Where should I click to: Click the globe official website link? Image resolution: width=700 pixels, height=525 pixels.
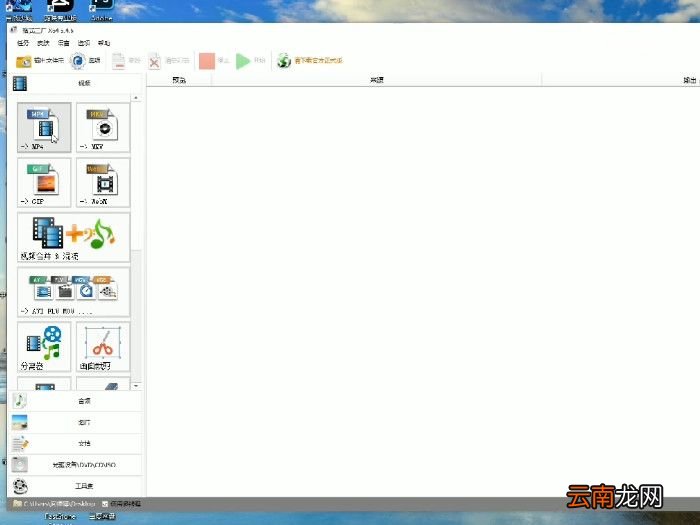[x=304, y=61]
